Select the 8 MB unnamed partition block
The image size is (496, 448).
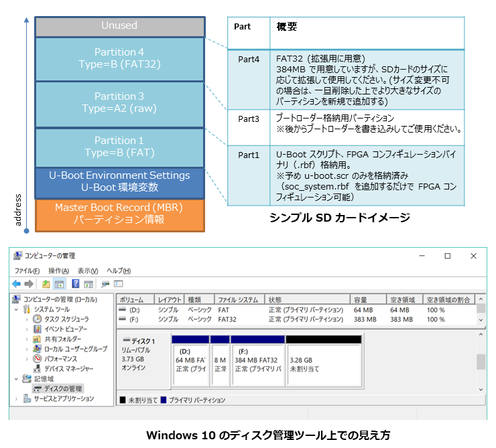pos(220,361)
